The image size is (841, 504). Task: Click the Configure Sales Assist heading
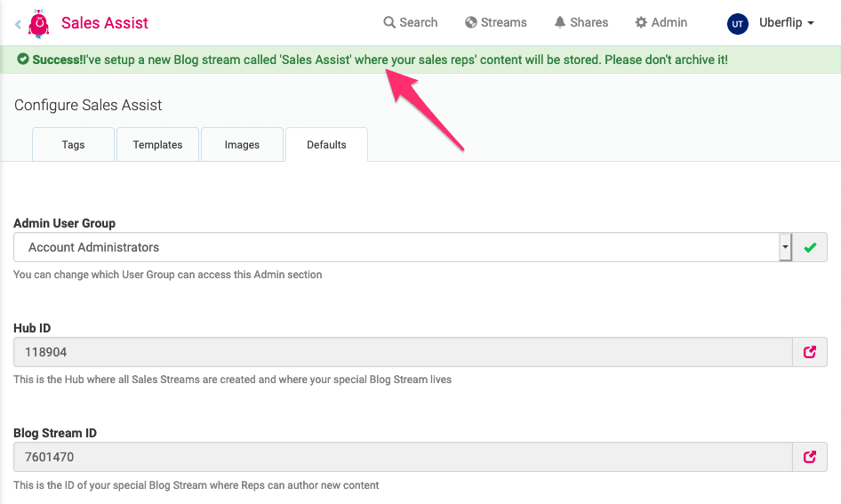tap(88, 105)
